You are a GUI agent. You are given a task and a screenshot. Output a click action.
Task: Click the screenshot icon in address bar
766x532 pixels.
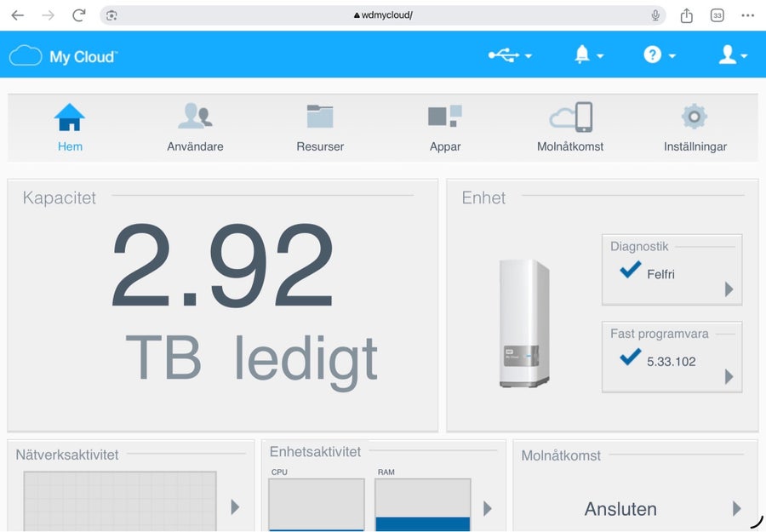(x=111, y=15)
